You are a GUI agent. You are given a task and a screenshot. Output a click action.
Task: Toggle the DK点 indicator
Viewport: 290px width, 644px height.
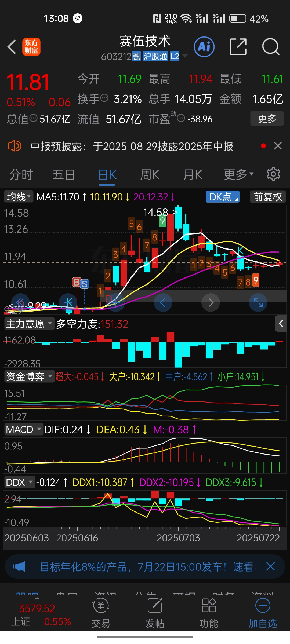click(x=223, y=197)
